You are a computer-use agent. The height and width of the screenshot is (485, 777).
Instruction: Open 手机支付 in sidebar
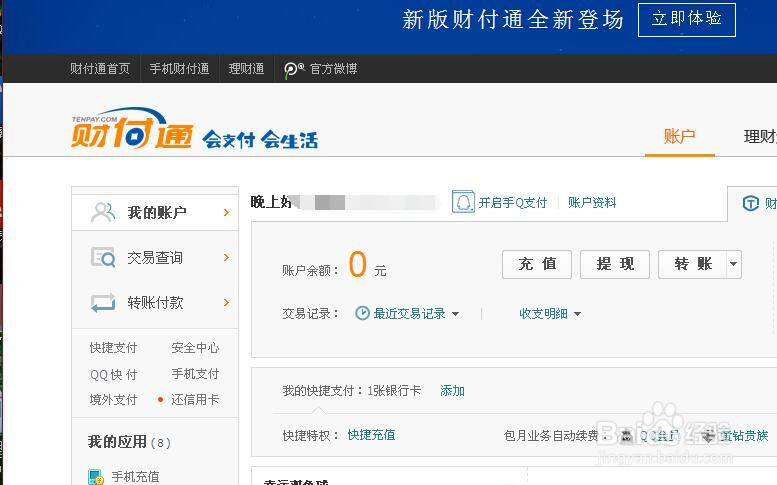click(195, 374)
